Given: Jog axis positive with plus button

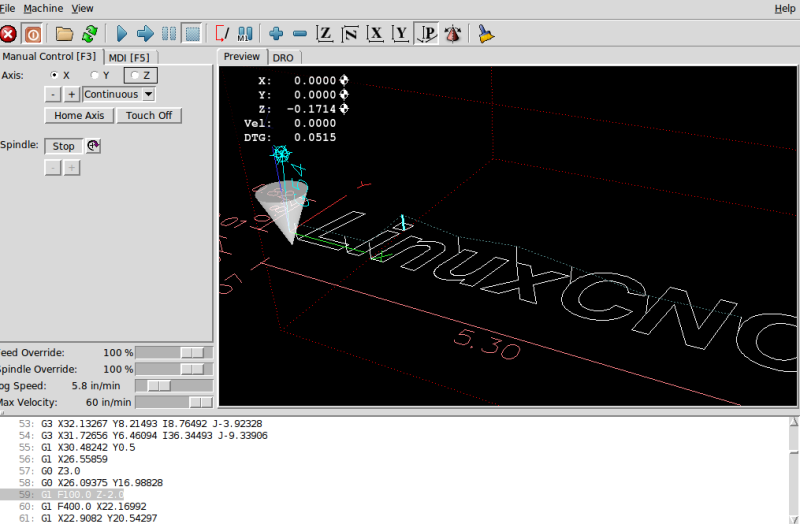Looking at the screenshot, I should pyautogui.click(x=72, y=94).
